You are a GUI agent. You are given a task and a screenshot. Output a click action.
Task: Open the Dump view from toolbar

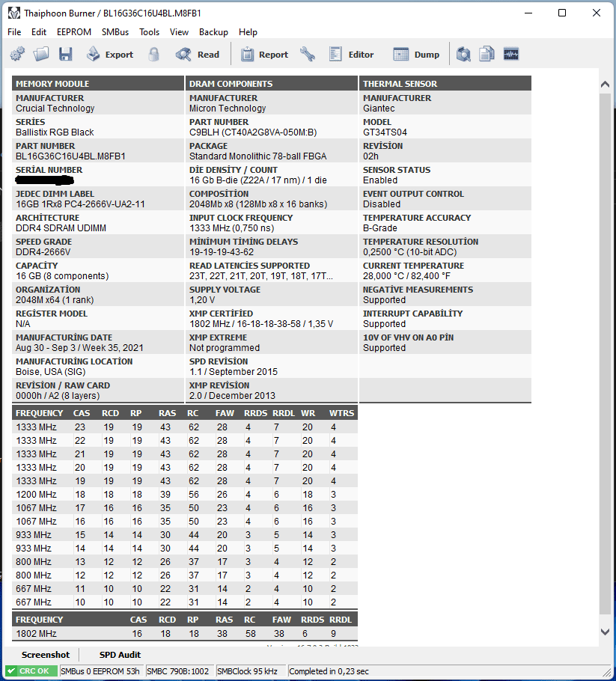point(416,55)
